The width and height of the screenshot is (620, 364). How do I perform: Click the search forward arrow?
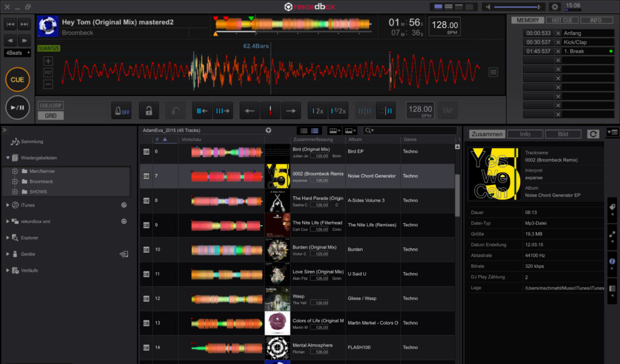[24, 41]
